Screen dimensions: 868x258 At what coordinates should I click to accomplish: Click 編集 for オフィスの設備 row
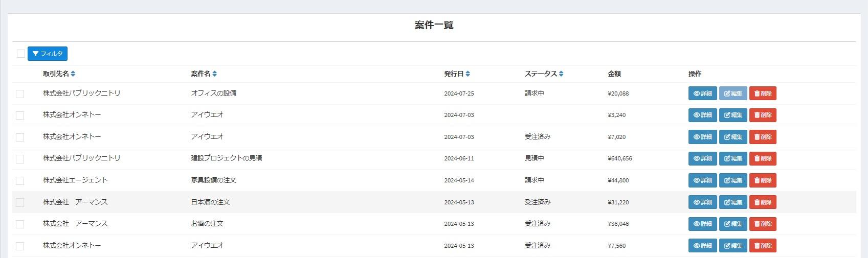[733, 93]
